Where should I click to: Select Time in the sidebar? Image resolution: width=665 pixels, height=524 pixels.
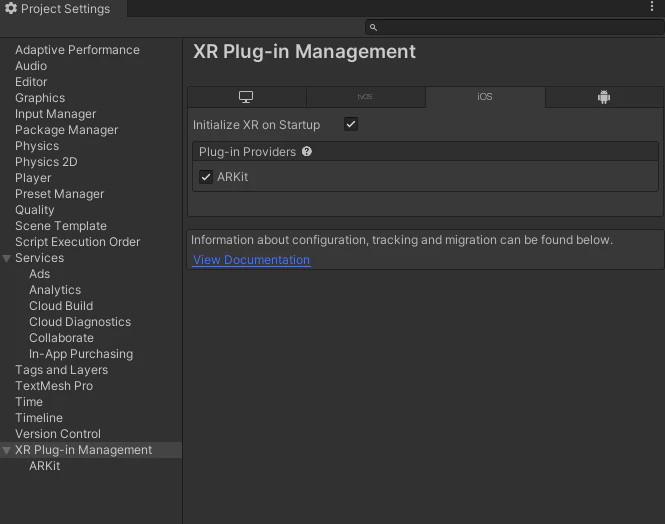29,402
